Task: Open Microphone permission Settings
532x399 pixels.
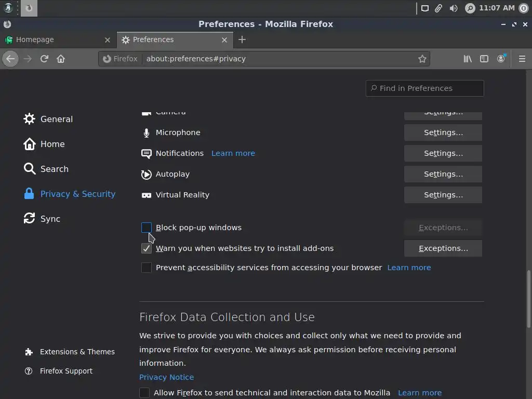Action: click(443, 132)
